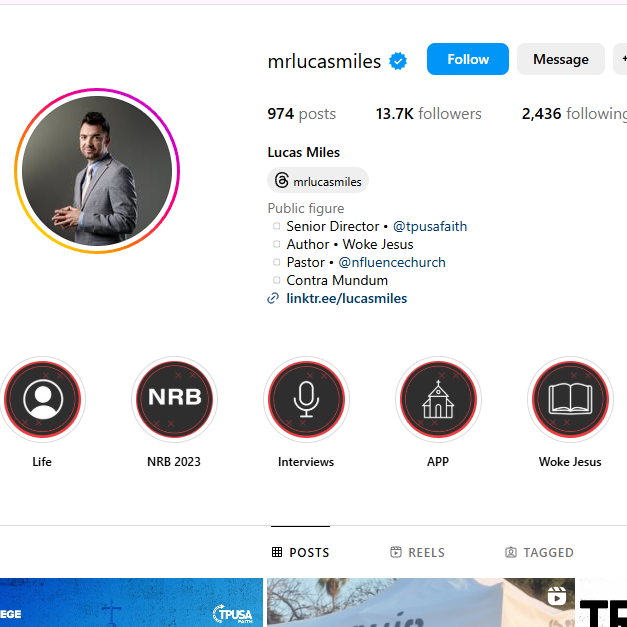This screenshot has height=627, width=627.
Task: Switch to the TAGGED tab
Action: (539, 552)
